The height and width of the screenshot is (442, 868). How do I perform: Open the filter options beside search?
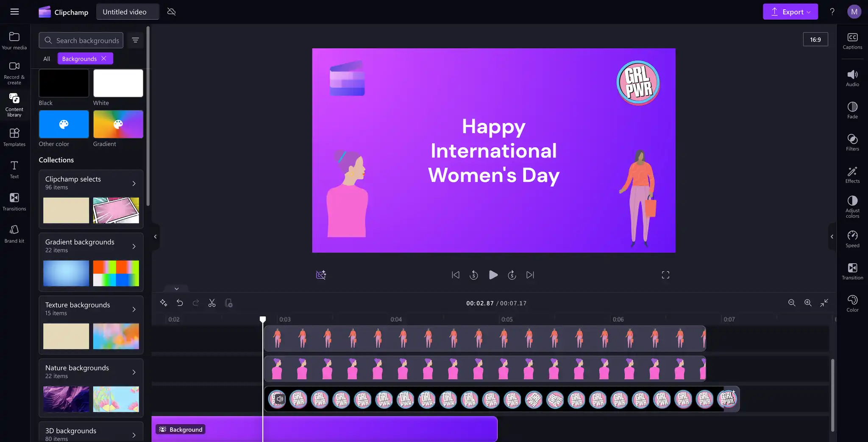click(136, 40)
